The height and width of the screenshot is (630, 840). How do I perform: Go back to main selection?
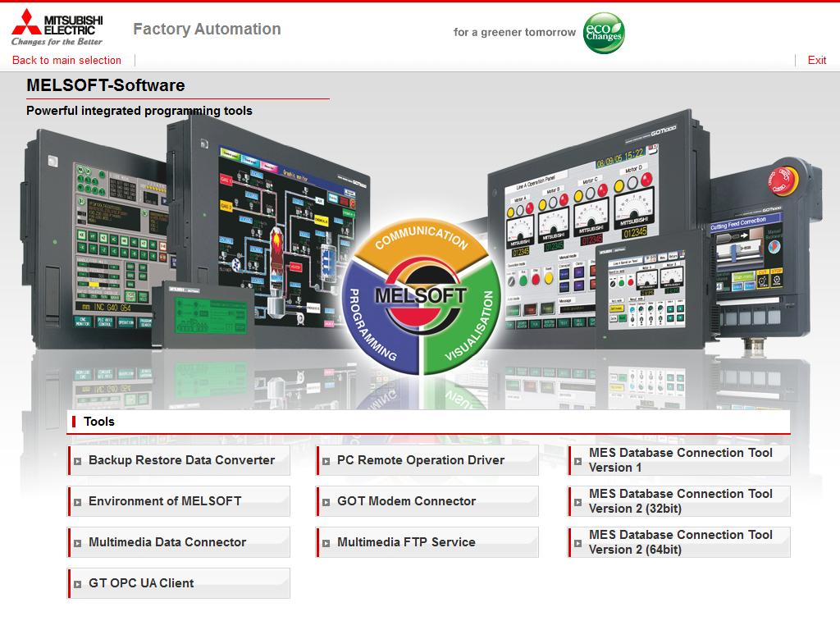67,60
